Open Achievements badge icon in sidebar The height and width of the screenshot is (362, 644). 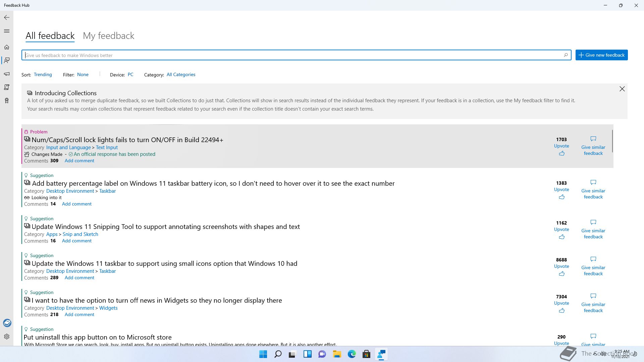coord(7,101)
